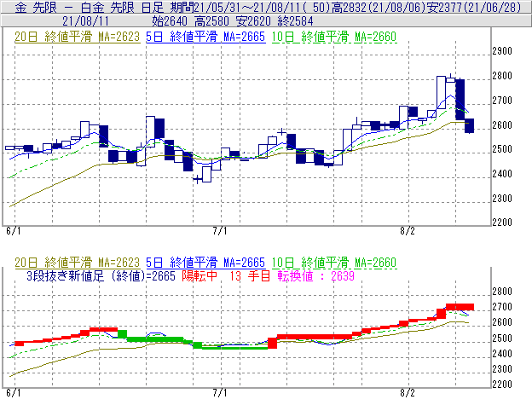Click the magenta 転換値：2639 text
Screen dimensions: 532x405
coord(315,276)
